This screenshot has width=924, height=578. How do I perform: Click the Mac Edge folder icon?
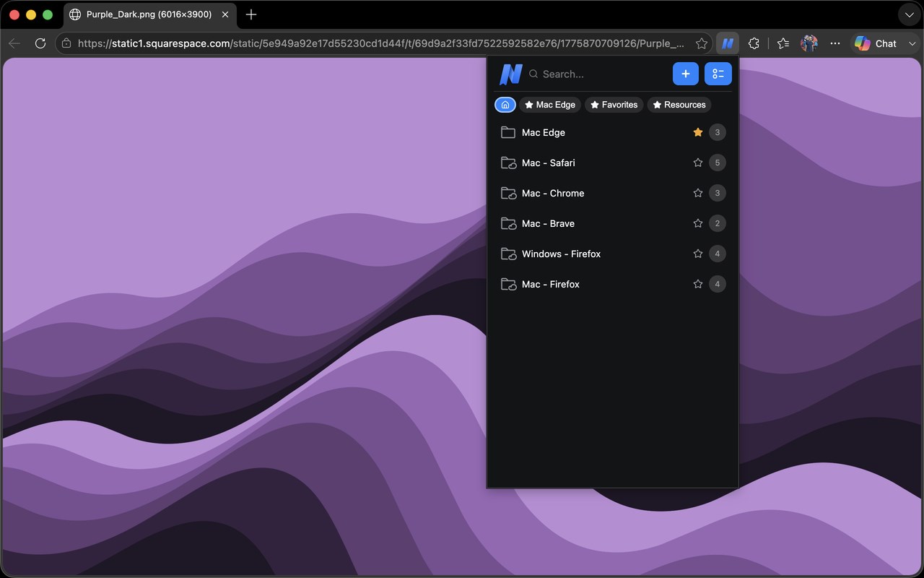coord(508,132)
